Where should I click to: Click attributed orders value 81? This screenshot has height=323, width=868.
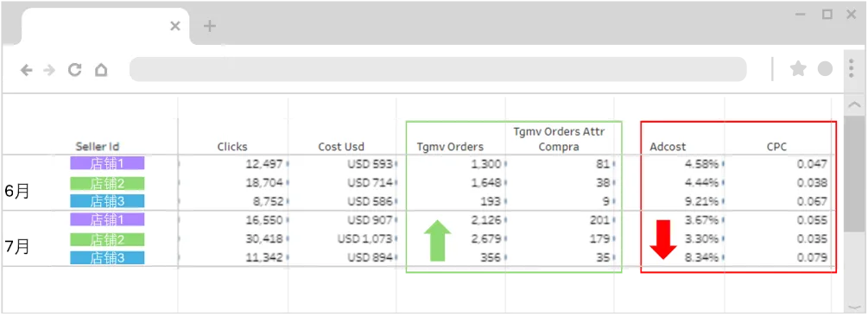604,164
